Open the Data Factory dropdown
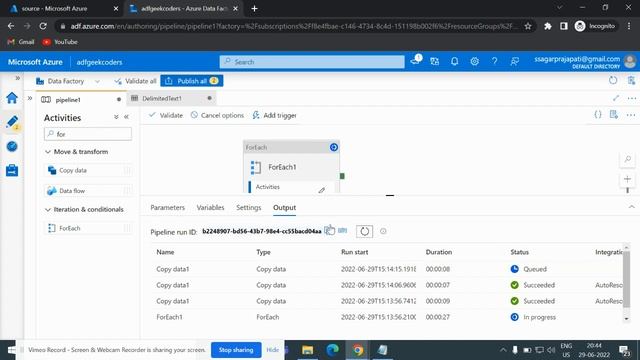This screenshot has height=360, width=640. [68, 81]
